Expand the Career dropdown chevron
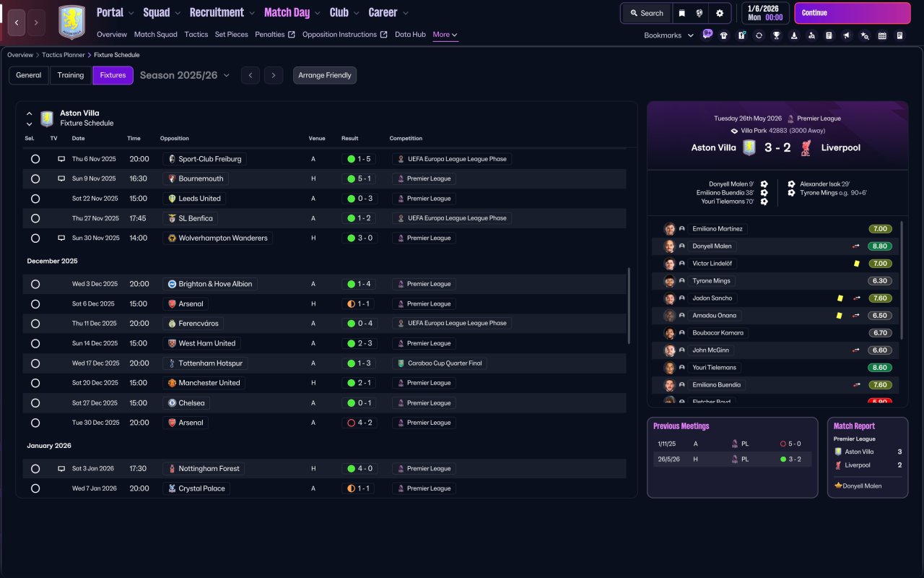The image size is (924, 578). 405,13
